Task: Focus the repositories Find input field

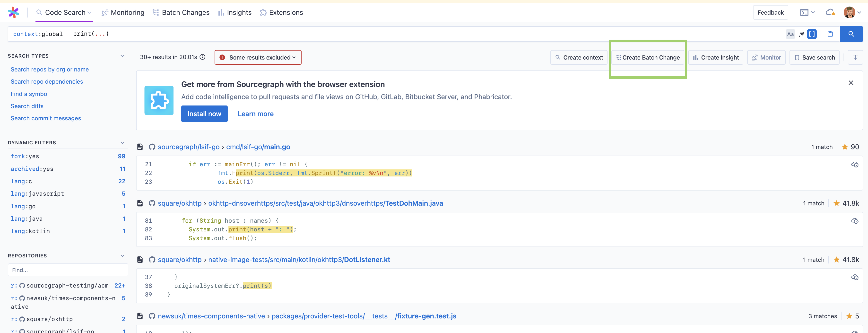Action: [x=68, y=270]
